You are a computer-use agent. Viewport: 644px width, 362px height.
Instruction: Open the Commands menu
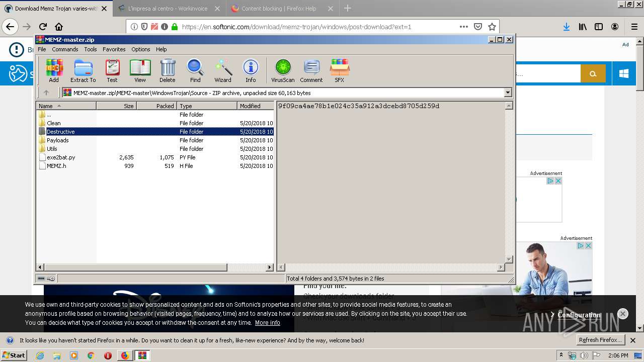[x=65, y=49]
